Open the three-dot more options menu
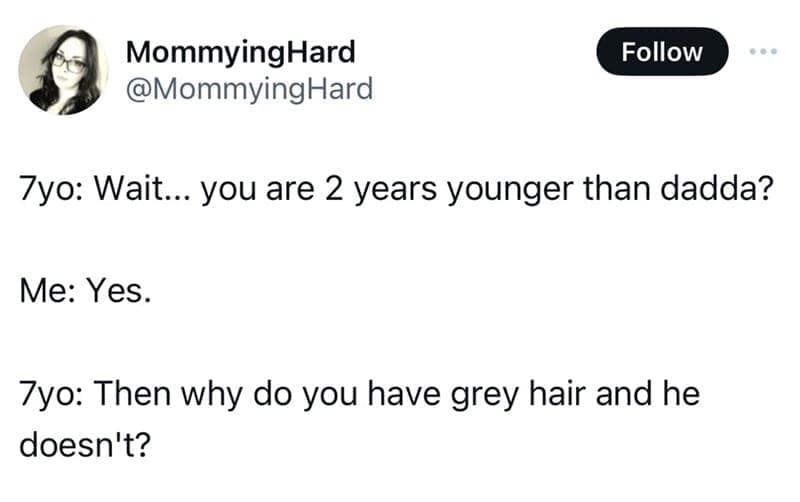The width and height of the screenshot is (800, 502). (765, 50)
